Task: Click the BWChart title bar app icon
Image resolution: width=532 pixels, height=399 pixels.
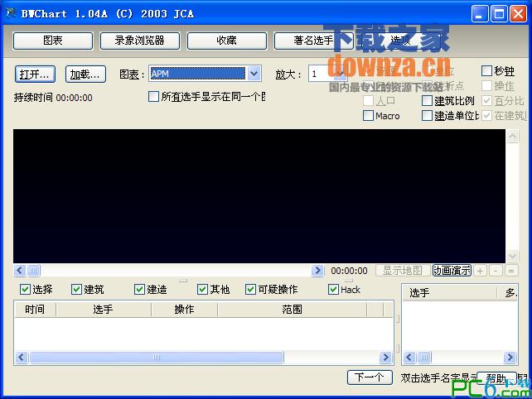Action: [x=11, y=13]
